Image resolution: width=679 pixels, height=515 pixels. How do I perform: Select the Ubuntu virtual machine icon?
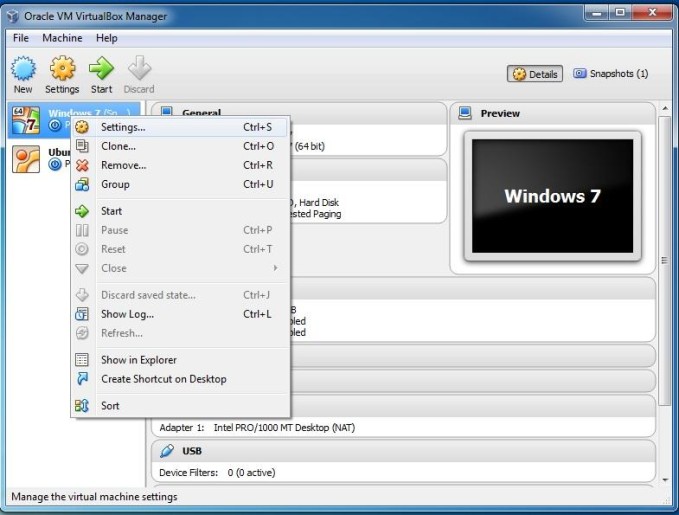[x=26, y=159]
